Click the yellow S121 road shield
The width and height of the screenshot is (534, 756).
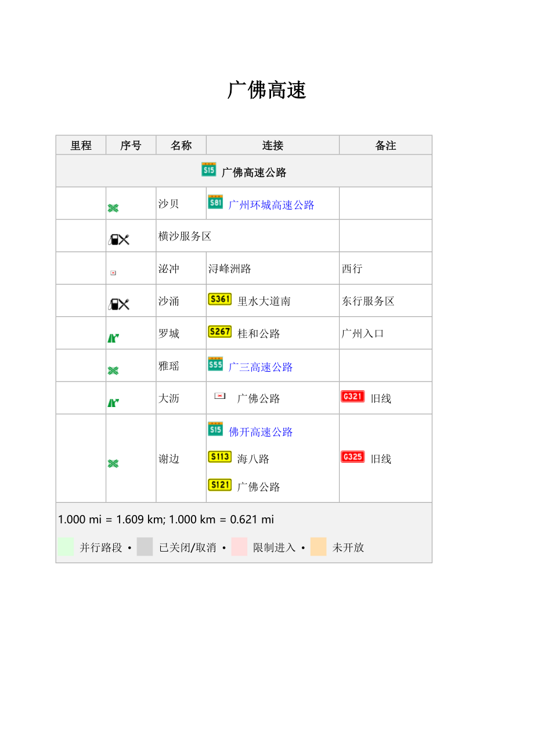click(219, 485)
